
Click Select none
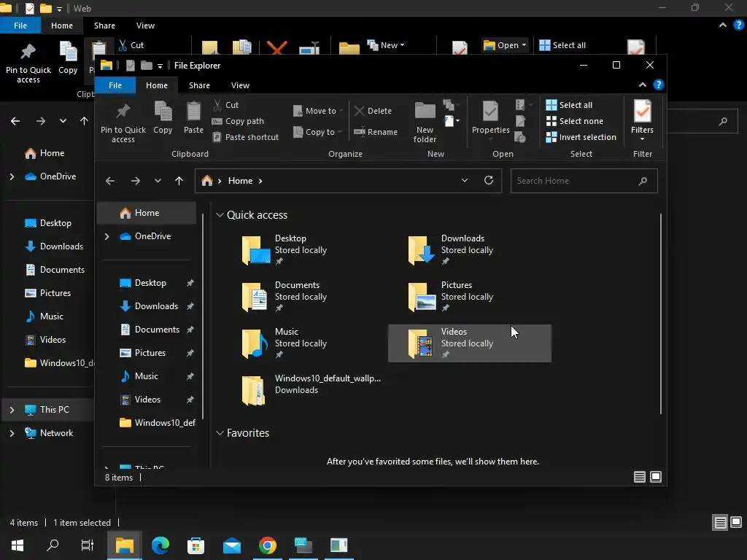point(574,121)
